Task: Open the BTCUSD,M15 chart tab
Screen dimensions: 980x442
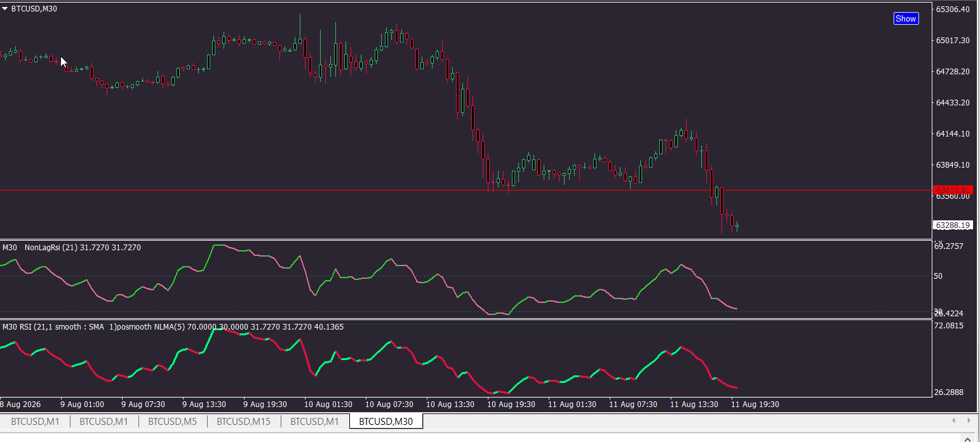Action: coord(243,421)
